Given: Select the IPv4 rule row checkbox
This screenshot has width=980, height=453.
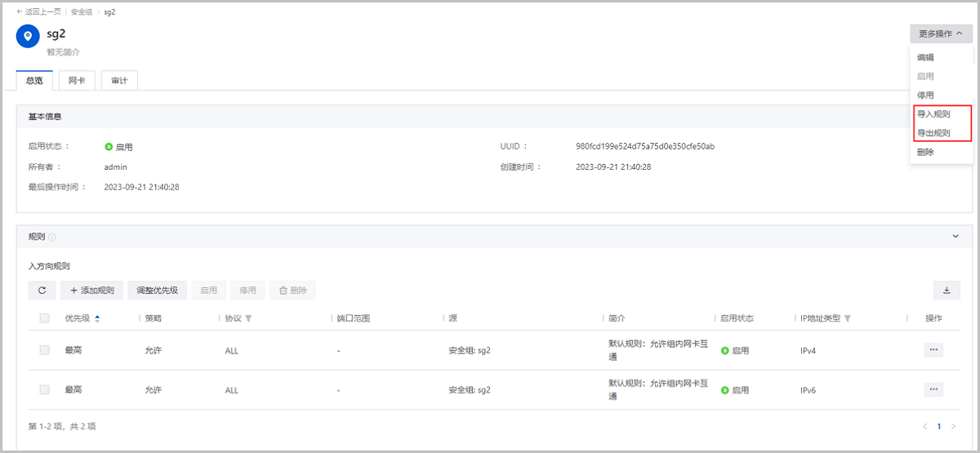Looking at the screenshot, I should pyautogui.click(x=45, y=350).
